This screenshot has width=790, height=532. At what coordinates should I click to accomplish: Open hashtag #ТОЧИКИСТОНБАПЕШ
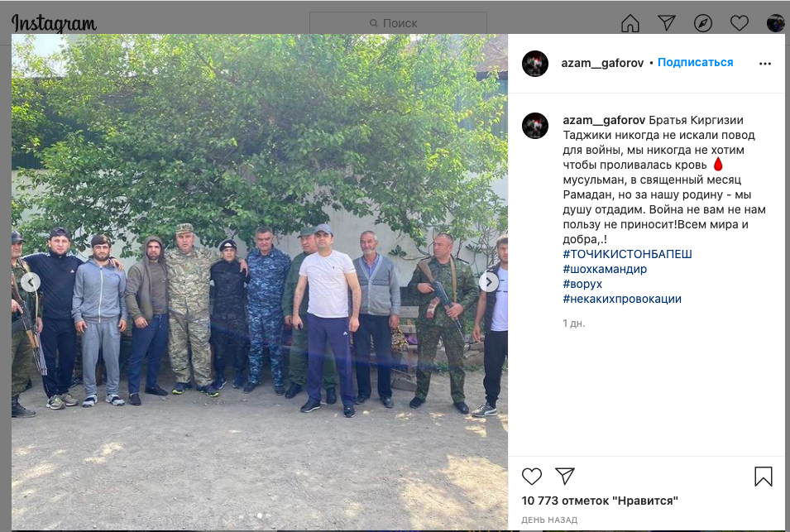[627, 254]
